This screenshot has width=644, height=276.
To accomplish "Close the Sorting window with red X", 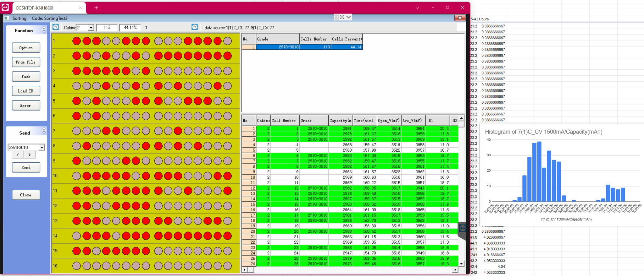I will [x=460, y=18].
